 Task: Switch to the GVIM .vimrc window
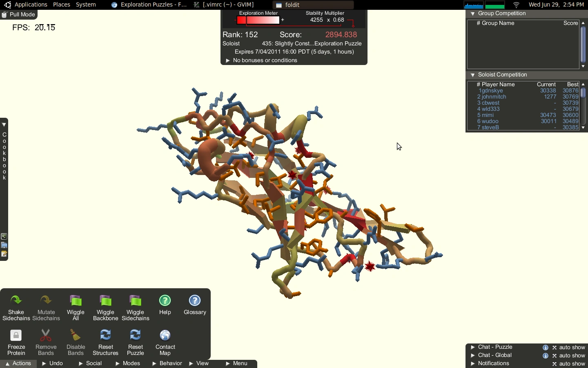224,5
